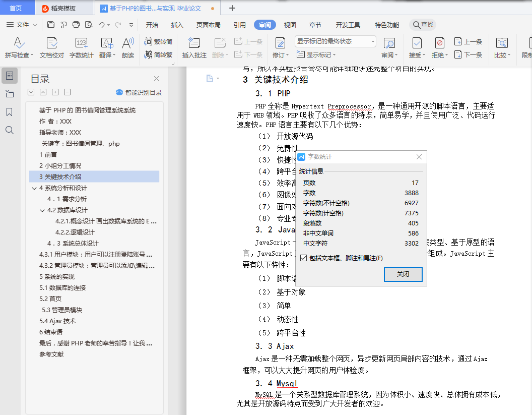
Task: Close the 字数统计 dialog with X
Action: coord(419,156)
